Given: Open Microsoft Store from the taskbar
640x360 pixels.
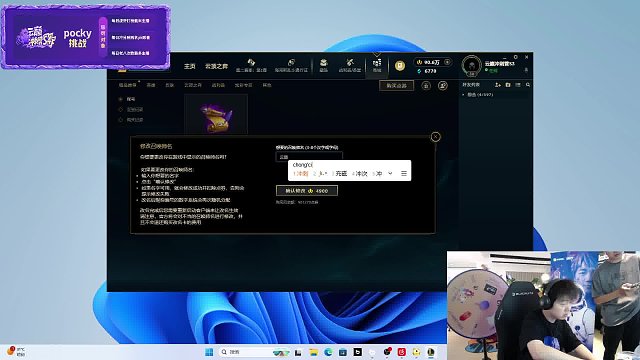Looking at the screenshot, I should (343, 352).
